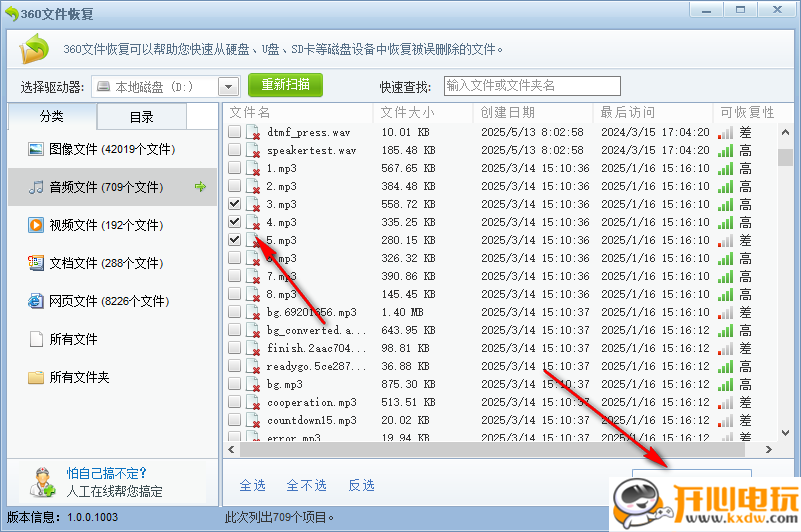Open 图像文件 category with 42019 files

112,149
